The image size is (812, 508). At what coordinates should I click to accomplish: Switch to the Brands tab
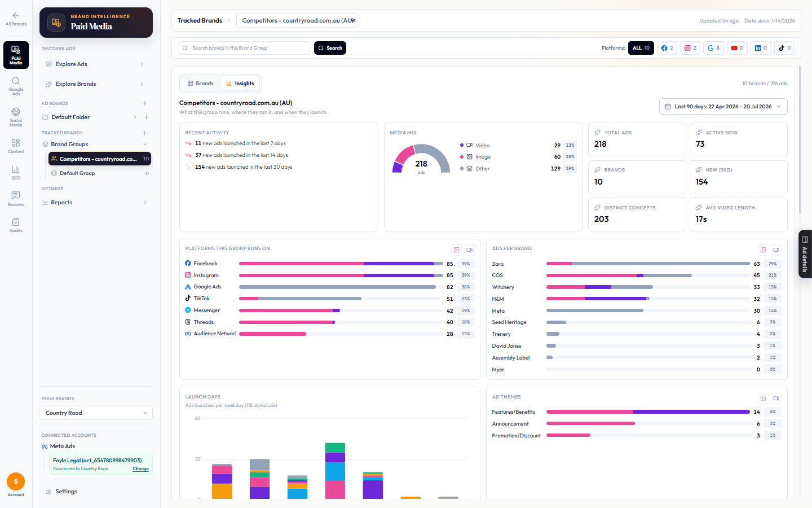click(x=201, y=84)
